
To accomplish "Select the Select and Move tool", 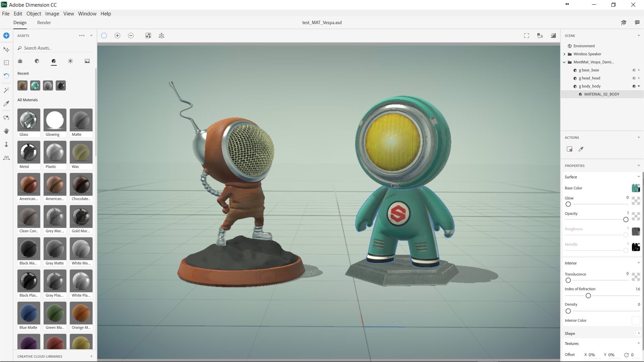I will [x=6, y=50].
